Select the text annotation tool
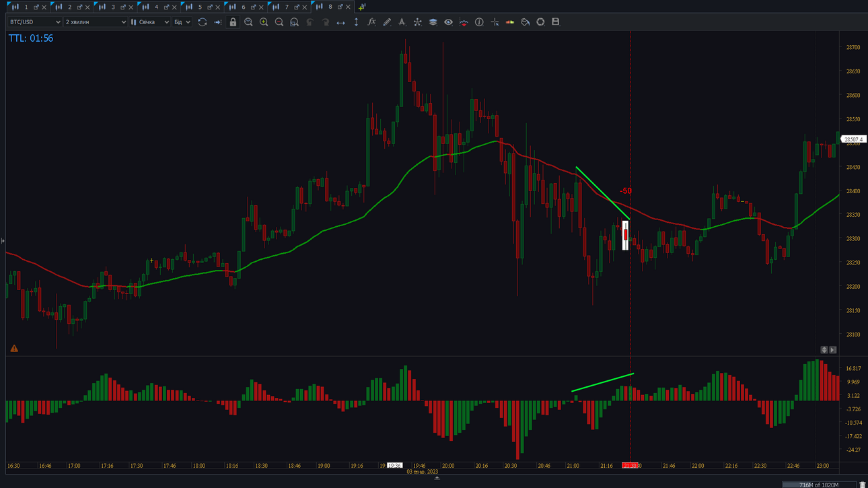This screenshot has width=868, height=488. coord(402,22)
